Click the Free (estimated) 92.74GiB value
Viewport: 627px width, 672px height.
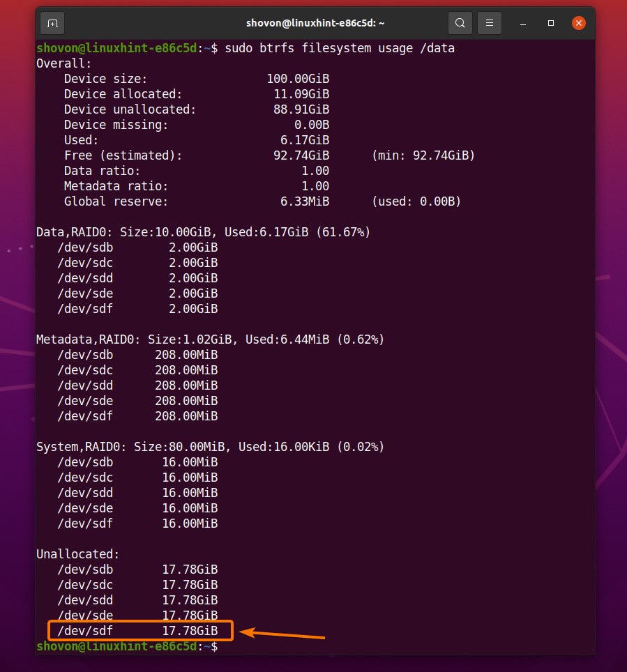pyautogui.click(x=301, y=155)
